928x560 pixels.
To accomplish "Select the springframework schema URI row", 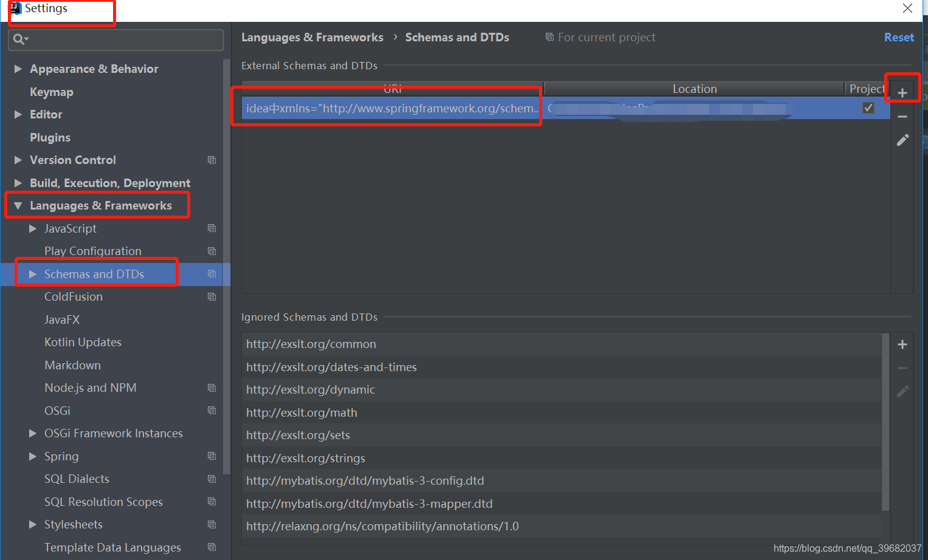I will tap(392, 108).
